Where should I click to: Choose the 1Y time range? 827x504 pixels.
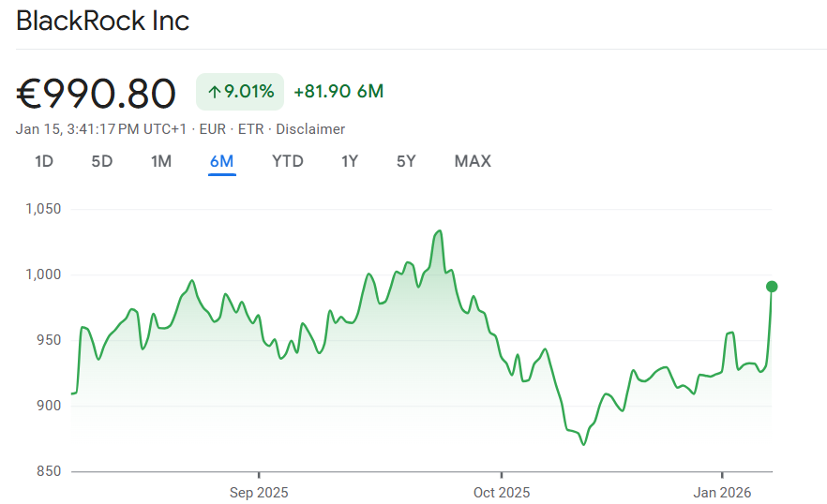pos(350,161)
